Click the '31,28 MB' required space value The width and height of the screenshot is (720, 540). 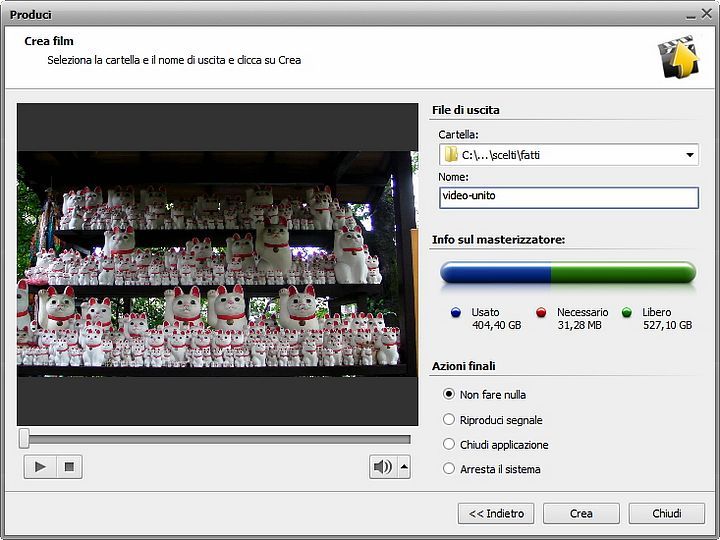pos(579,325)
